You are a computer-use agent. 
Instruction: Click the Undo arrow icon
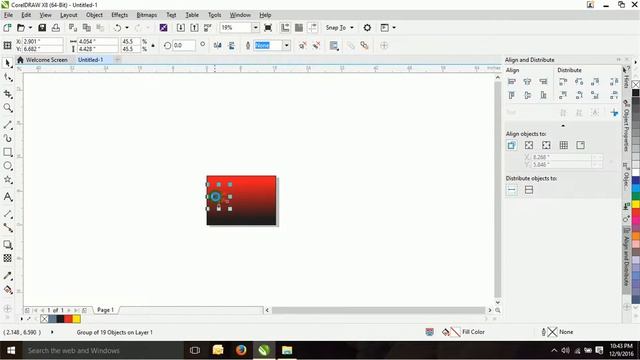pos(118,28)
